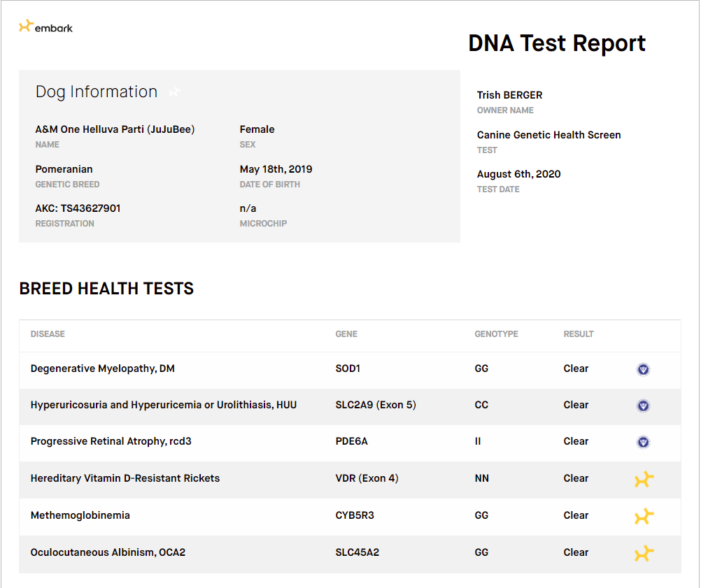Click the Clear result for Methemoglobinemia
Image resolution: width=701 pixels, height=588 pixels.
576,515
